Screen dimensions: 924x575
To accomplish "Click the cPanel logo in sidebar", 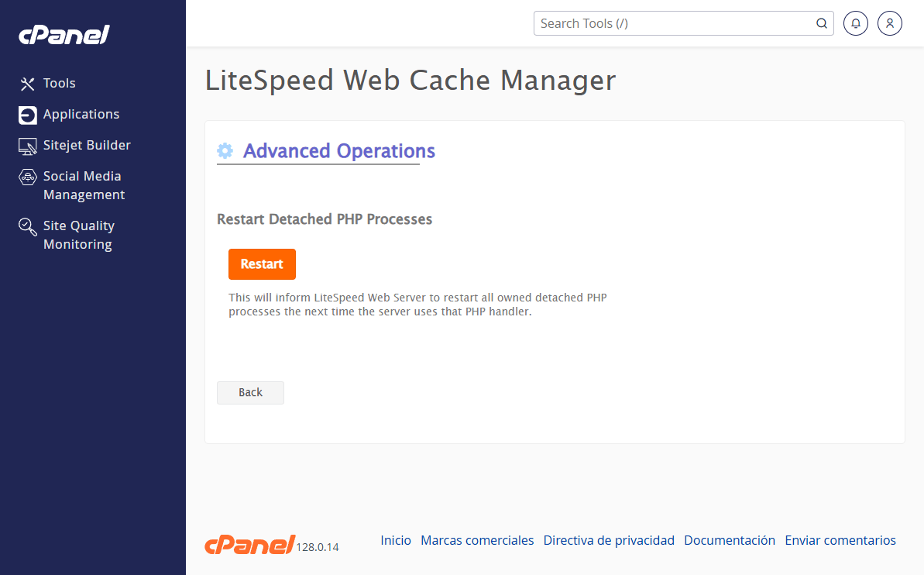I will [x=64, y=35].
